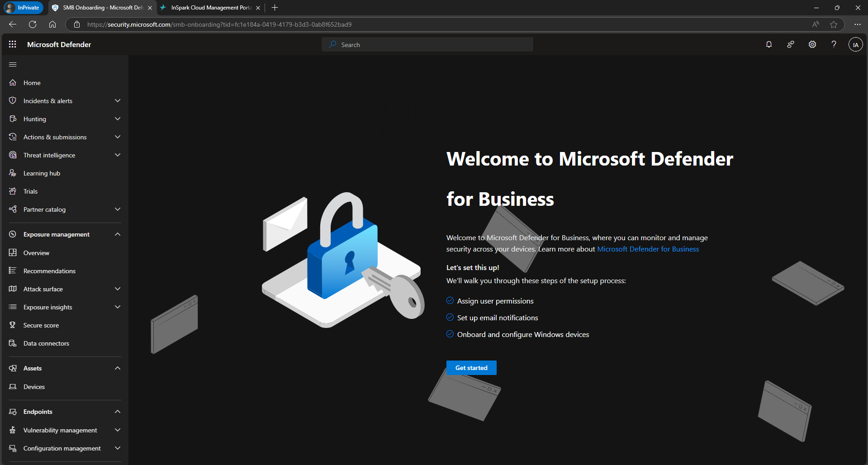The image size is (868, 465).
Task: Open the community feedback icon in header
Action: tap(791, 44)
